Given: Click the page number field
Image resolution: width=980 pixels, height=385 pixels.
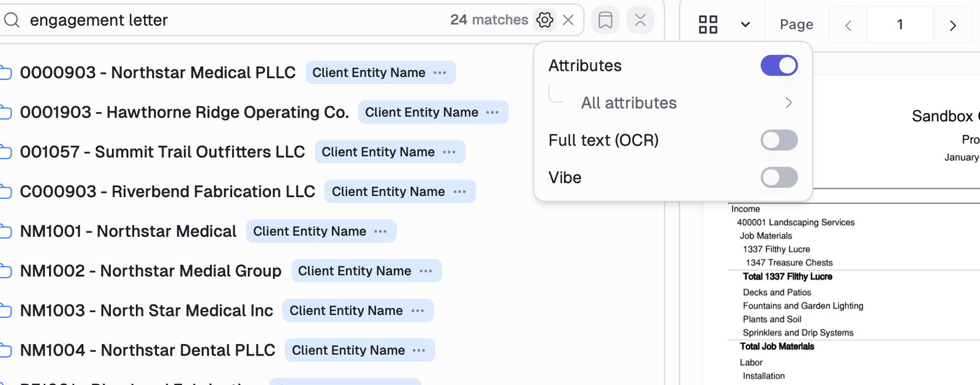Looking at the screenshot, I should (900, 24).
